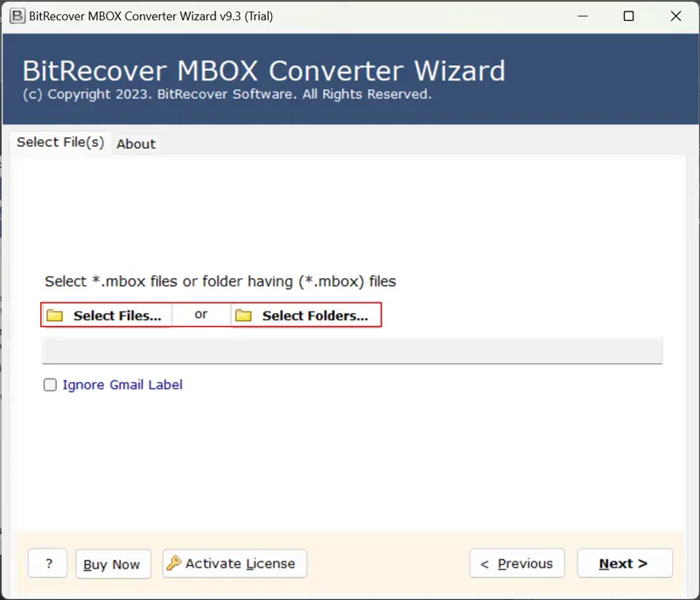Switch to the About tab

click(136, 144)
